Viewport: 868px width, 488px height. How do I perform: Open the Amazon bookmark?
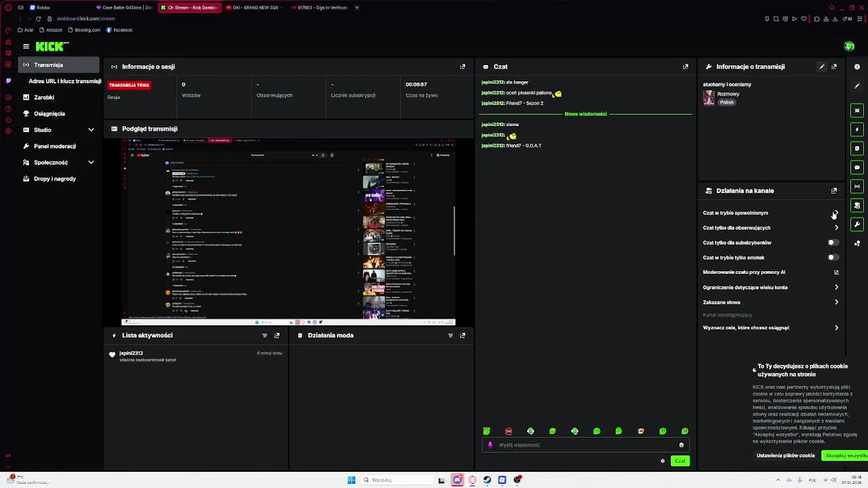51,30
